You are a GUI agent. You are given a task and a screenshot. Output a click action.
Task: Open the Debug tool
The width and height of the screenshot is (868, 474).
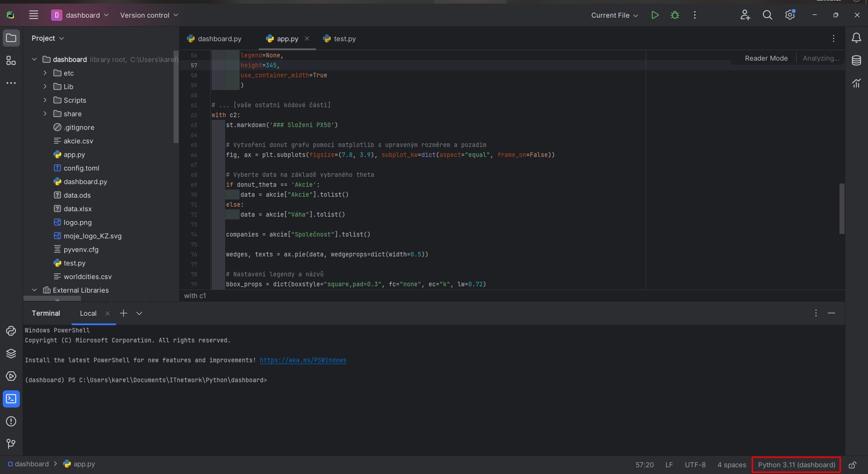point(675,15)
